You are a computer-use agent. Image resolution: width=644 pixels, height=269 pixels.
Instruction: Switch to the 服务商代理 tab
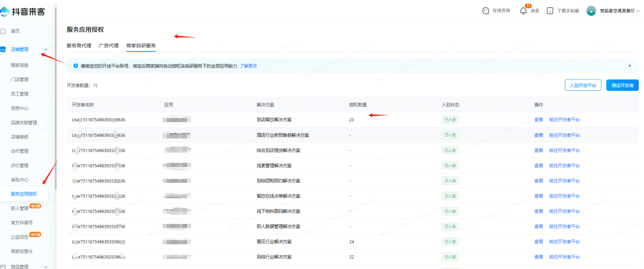(x=79, y=45)
